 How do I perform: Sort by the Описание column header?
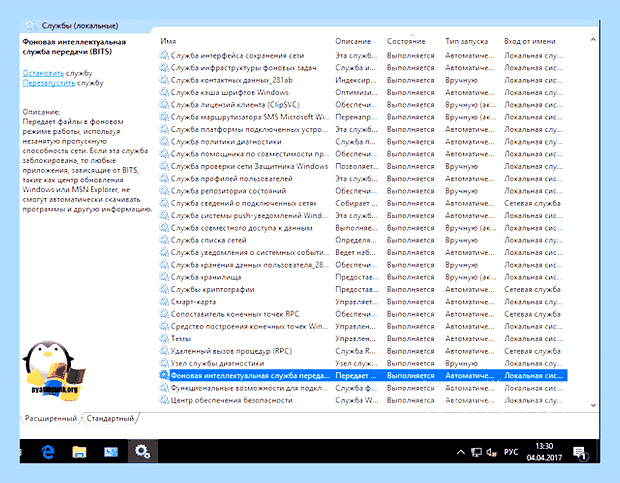click(x=353, y=41)
